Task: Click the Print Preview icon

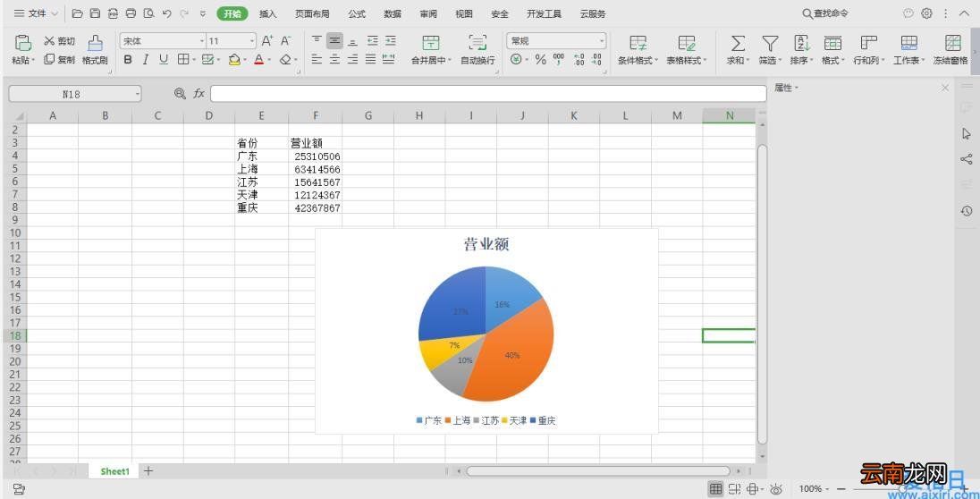Action: 148,13
